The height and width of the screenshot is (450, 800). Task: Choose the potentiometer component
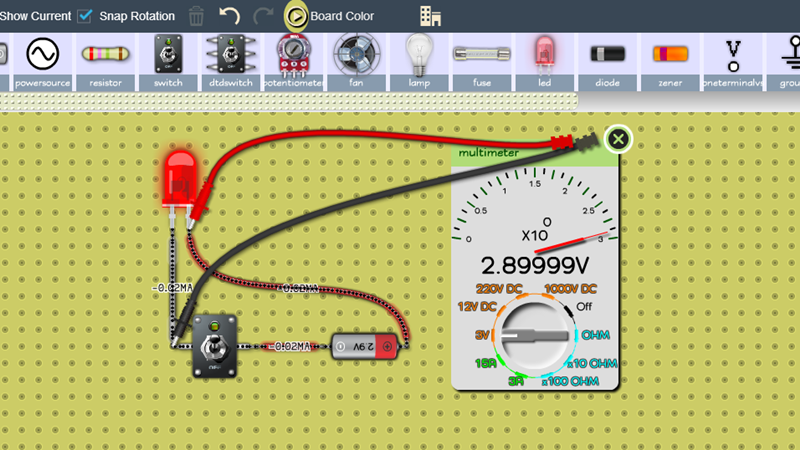click(x=293, y=60)
